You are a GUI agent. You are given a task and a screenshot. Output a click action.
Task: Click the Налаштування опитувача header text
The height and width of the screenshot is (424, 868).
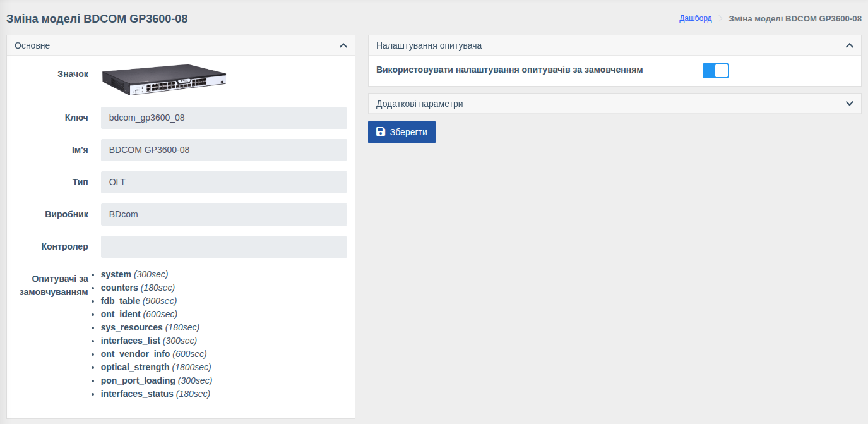pos(429,45)
